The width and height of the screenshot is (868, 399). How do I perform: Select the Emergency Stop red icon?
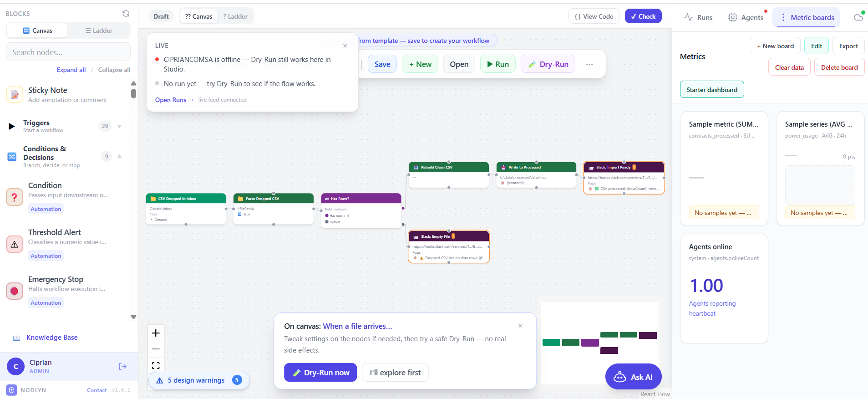[x=15, y=291]
